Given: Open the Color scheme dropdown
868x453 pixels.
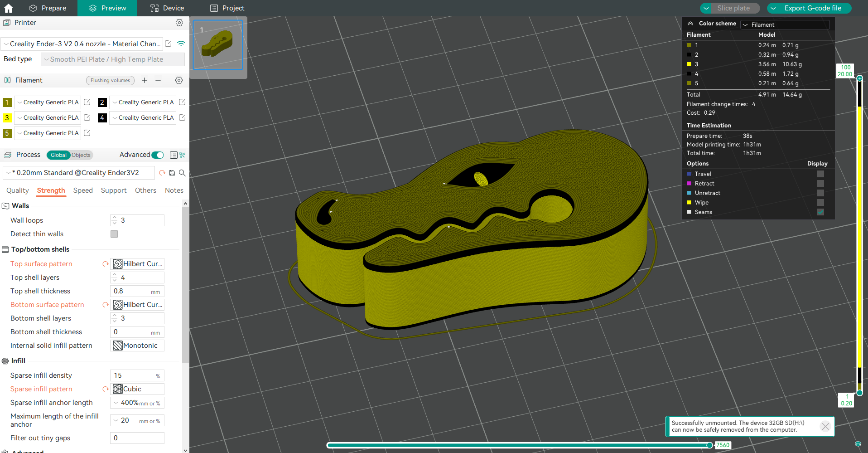Looking at the screenshot, I should coord(785,24).
